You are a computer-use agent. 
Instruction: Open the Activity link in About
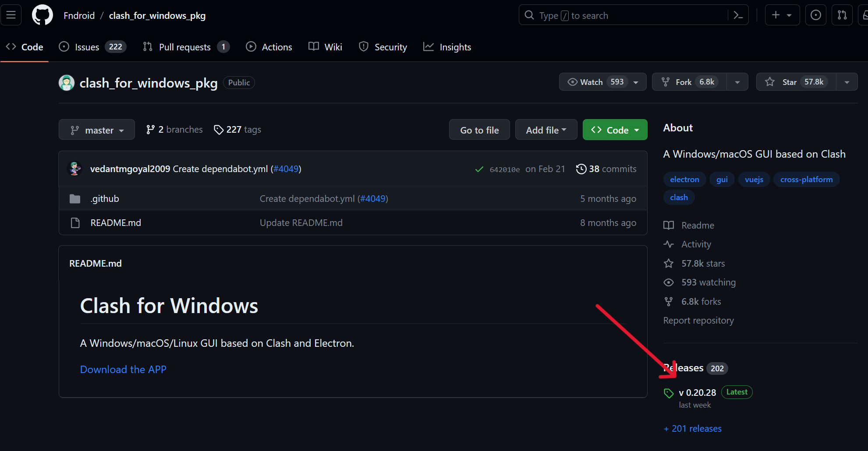pyautogui.click(x=687, y=244)
